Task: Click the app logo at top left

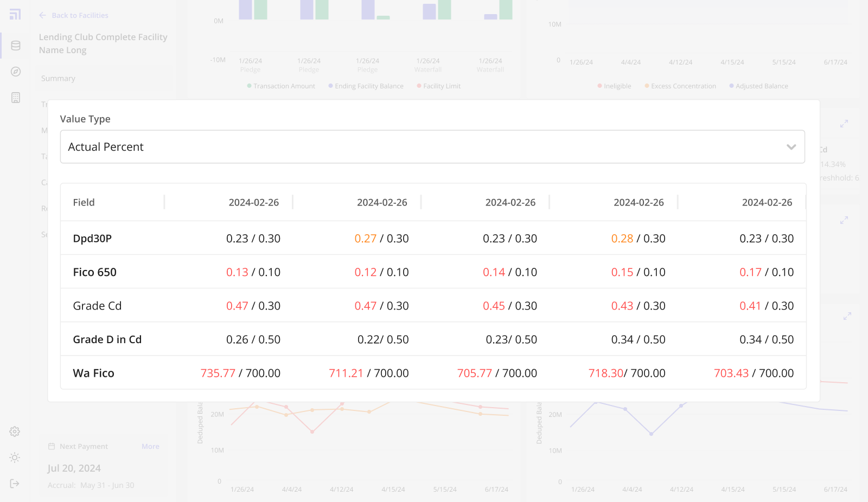Action: pos(15,15)
